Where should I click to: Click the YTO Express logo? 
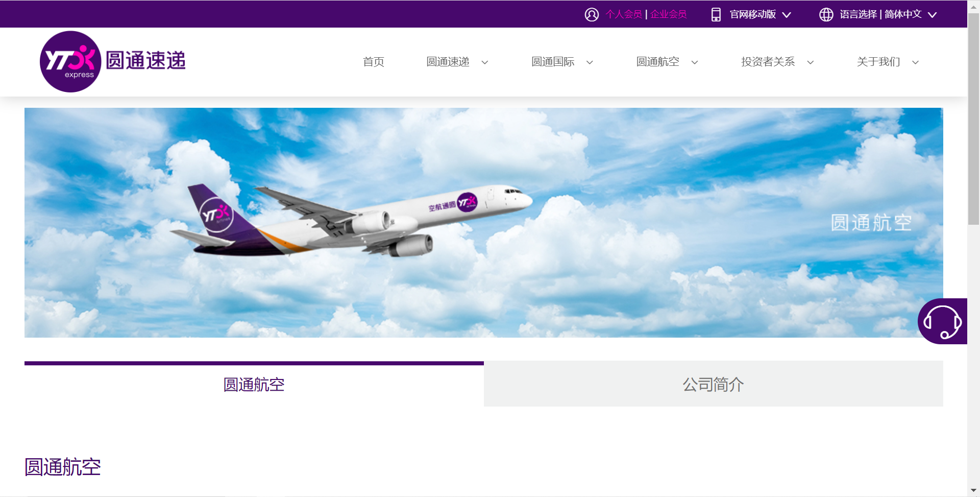(113, 61)
